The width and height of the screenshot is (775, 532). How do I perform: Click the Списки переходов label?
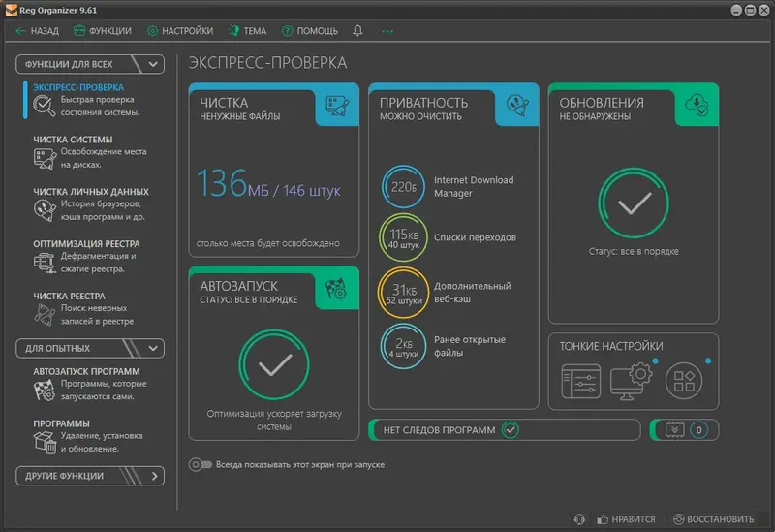tap(475, 237)
